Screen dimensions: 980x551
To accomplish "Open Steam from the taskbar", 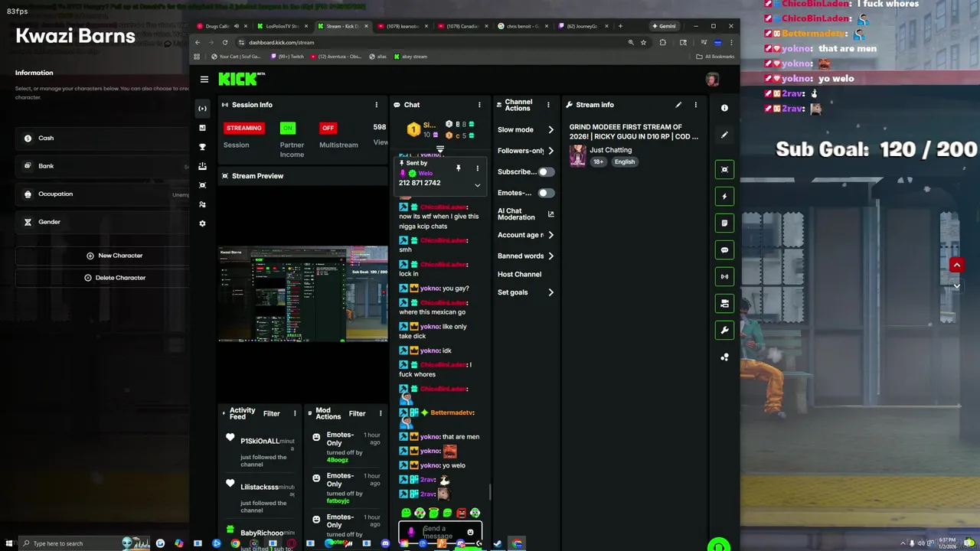I will tap(498, 544).
